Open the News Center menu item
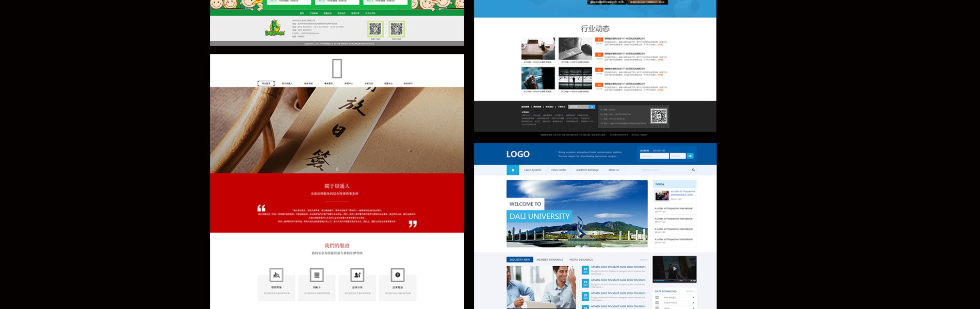The image size is (980, 309). (559, 170)
